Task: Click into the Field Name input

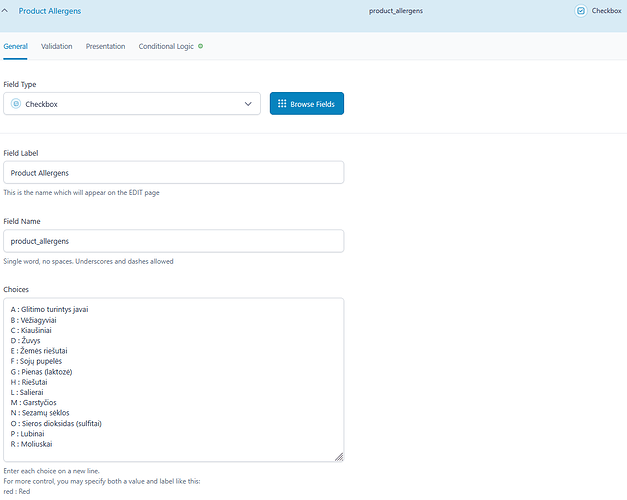Action: (174, 241)
